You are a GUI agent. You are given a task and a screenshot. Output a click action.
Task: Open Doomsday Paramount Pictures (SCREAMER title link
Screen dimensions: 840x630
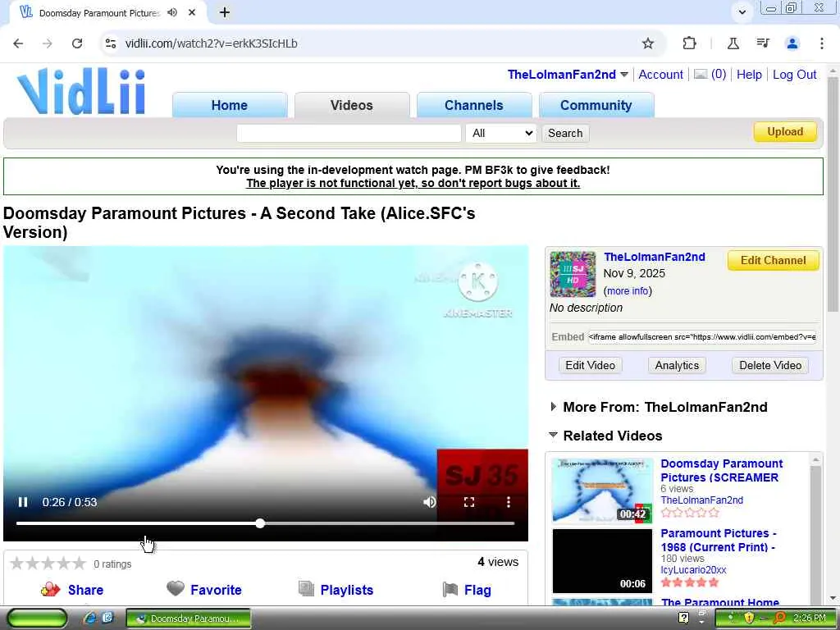coord(721,470)
